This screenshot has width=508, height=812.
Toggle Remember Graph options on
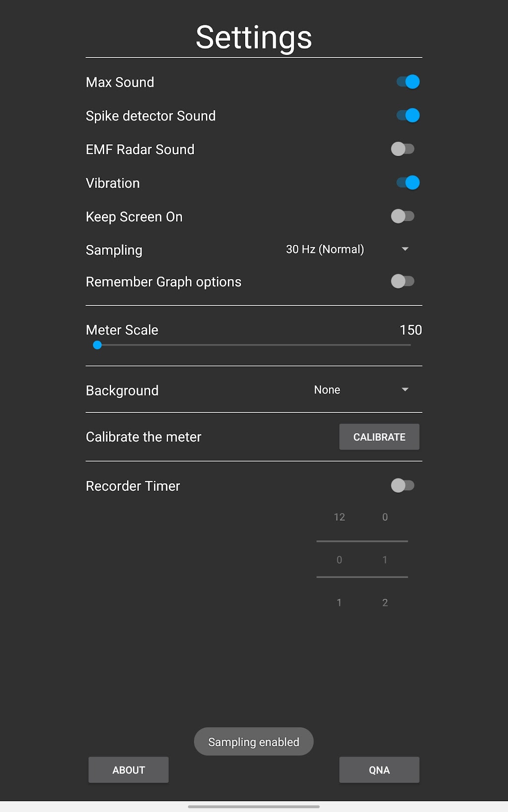402,282
